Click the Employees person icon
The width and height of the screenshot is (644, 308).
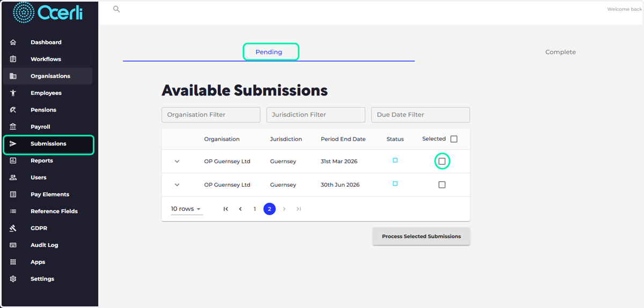[13, 93]
